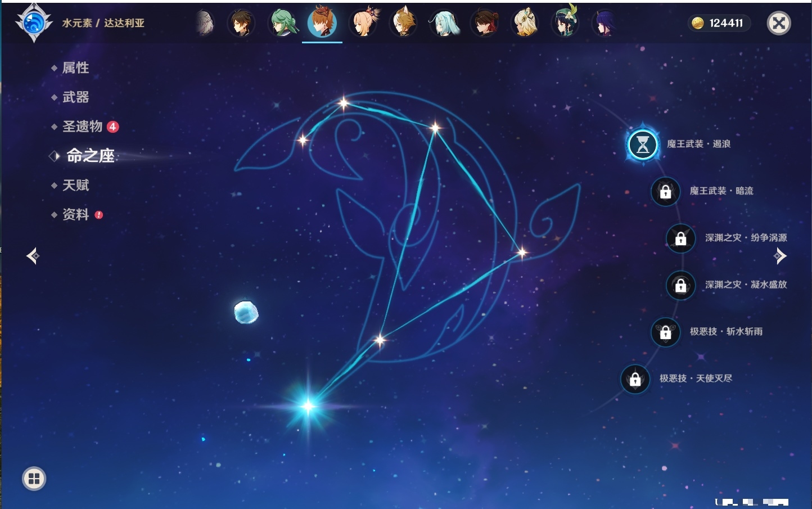The width and height of the screenshot is (812, 509).
Task: Open the 武器 weapon page
Action: pos(75,97)
